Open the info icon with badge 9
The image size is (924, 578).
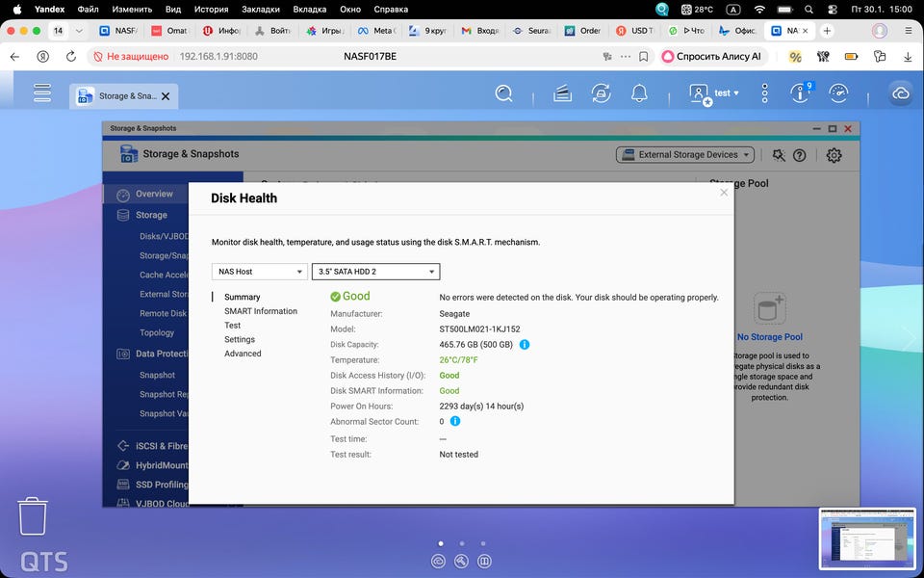pyautogui.click(x=800, y=93)
